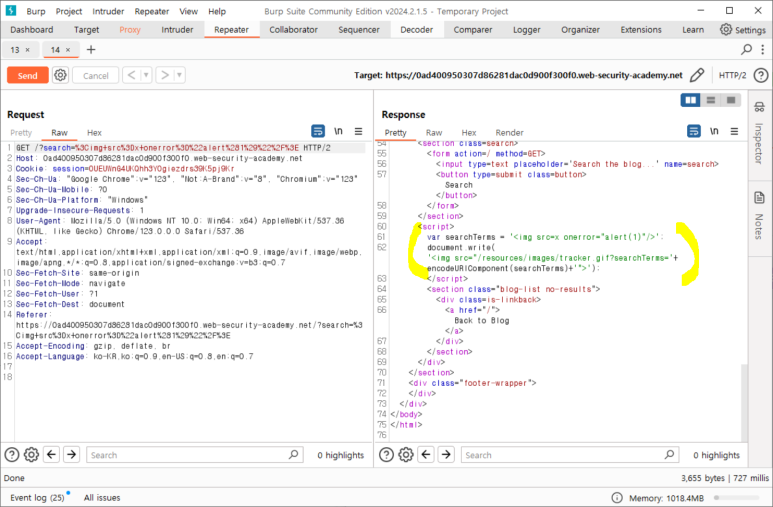Add a new Repeater tab
Screen dimensions: 773x507
[91, 49]
